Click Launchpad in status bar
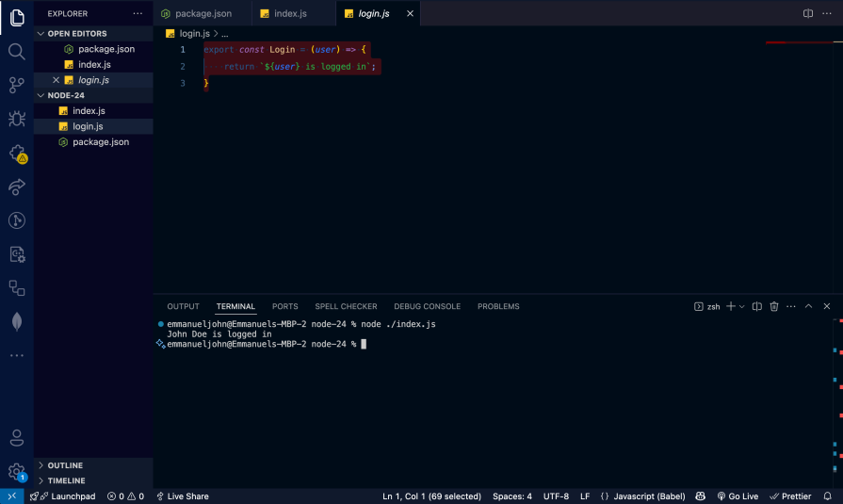This screenshot has height=504, width=843. point(63,496)
